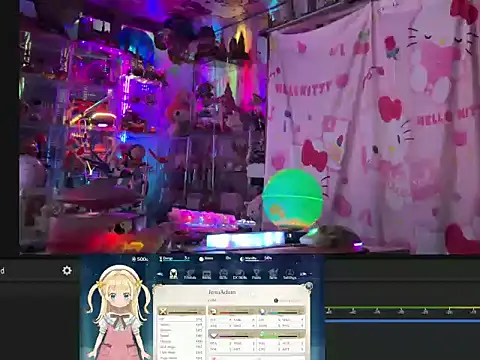
Task: Click the Vitality gauge in the top status row
Action: pos(256,258)
